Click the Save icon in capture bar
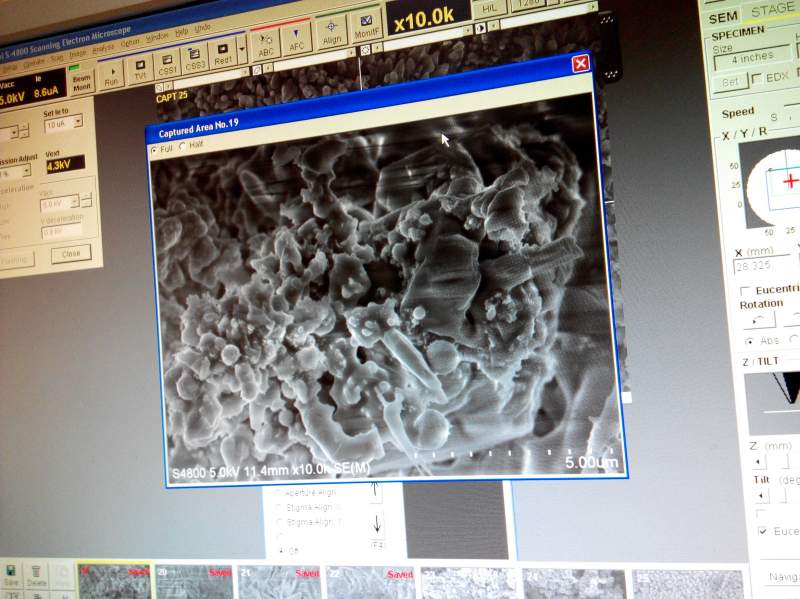This screenshot has width=800, height=599. [11, 574]
